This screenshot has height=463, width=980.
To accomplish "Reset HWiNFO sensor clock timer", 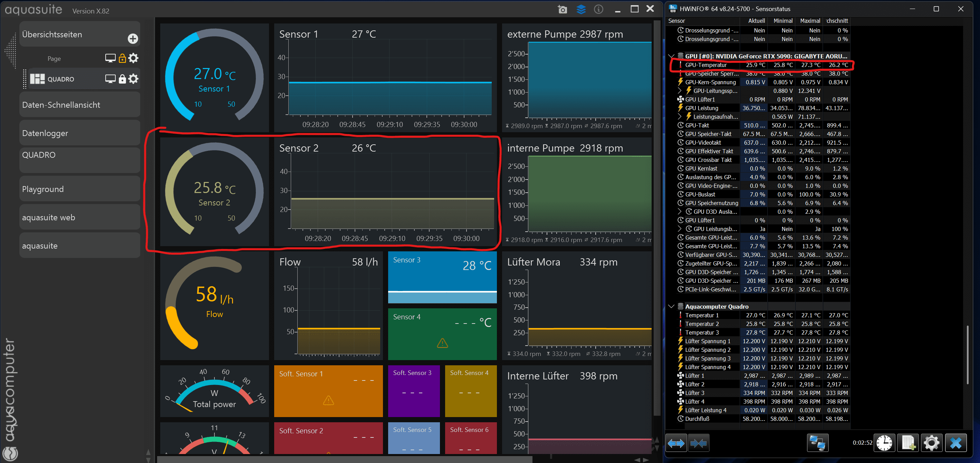I will (884, 443).
